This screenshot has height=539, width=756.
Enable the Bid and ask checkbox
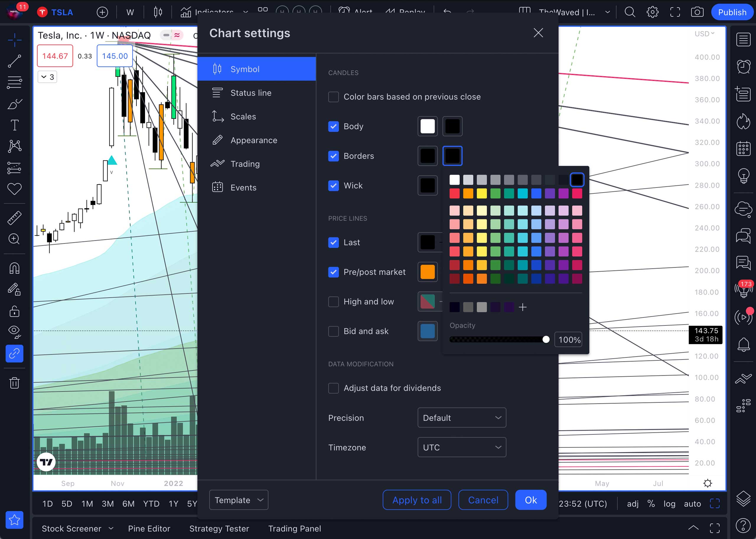click(333, 331)
